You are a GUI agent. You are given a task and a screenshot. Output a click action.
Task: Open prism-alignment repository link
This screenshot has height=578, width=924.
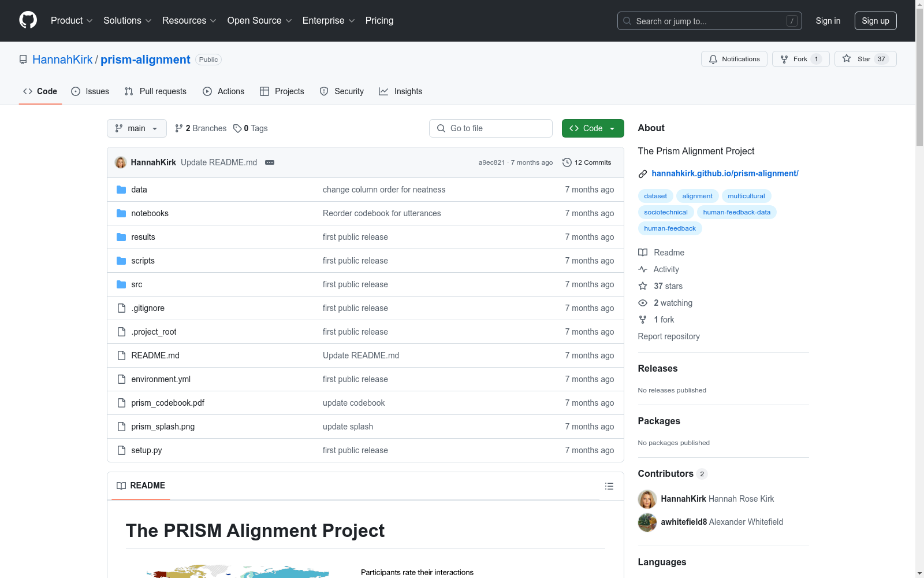point(146,60)
